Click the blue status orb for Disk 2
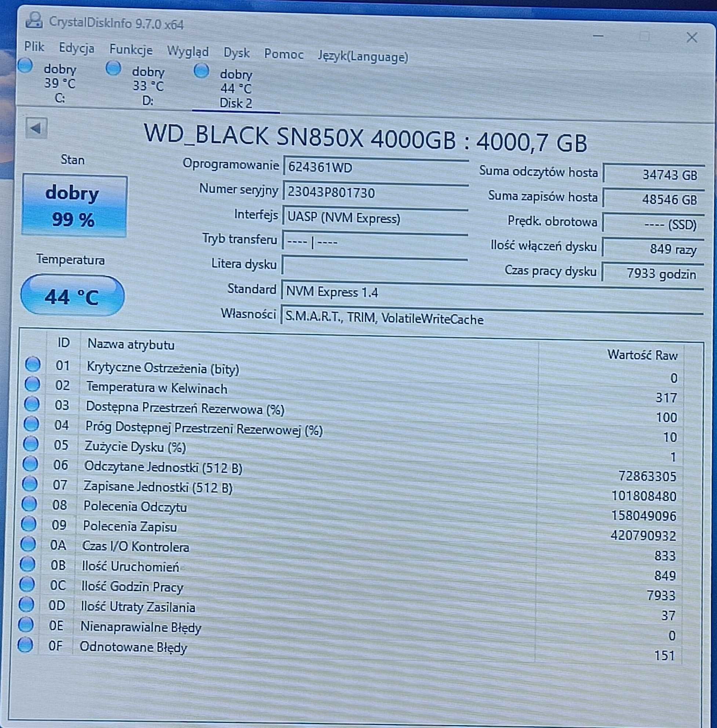 point(201,70)
